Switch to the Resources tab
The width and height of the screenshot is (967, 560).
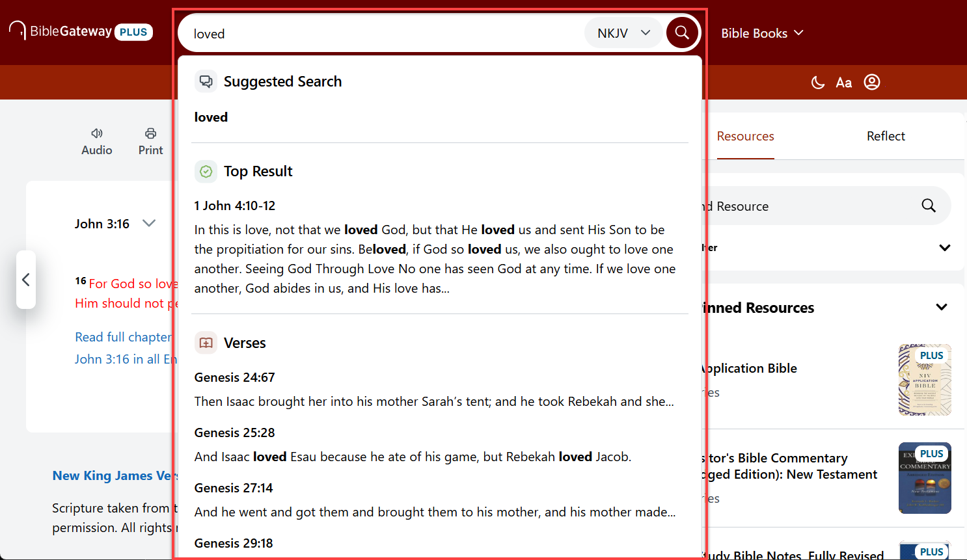click(x=745, y=136)
